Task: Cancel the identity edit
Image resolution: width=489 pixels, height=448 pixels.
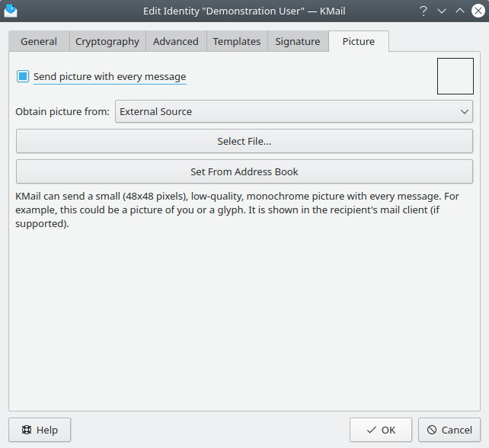Action: [x=449, y=430]
